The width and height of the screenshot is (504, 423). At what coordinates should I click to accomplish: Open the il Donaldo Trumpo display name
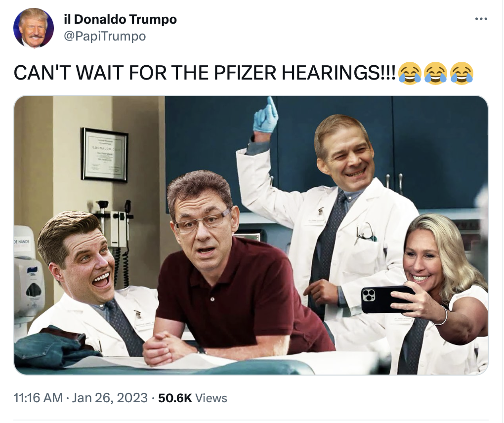tap(120, 19)
